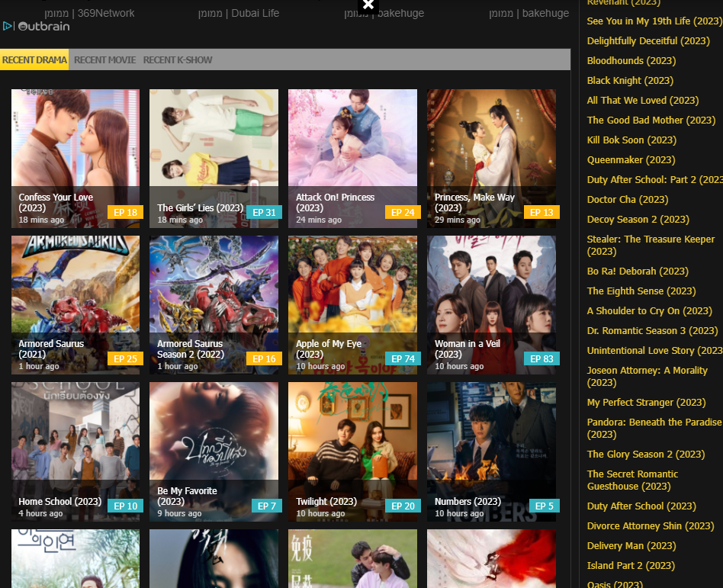
Task: Open Attack On! Princess (2023) poster
Action: click(353, 158)
